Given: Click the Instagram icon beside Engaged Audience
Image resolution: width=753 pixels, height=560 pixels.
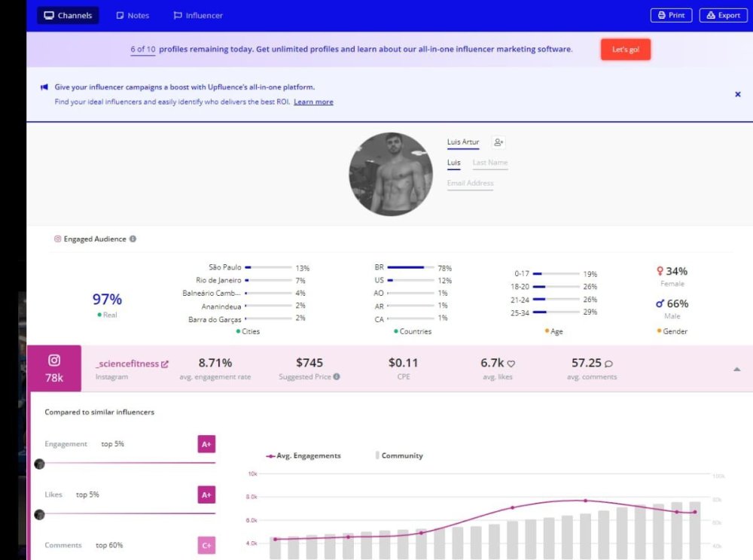Looking at the screenshot, I should (58, 239).
